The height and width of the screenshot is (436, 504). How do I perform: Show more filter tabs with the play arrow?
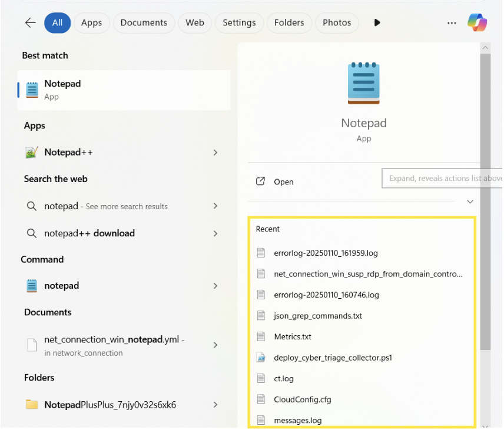377,22
